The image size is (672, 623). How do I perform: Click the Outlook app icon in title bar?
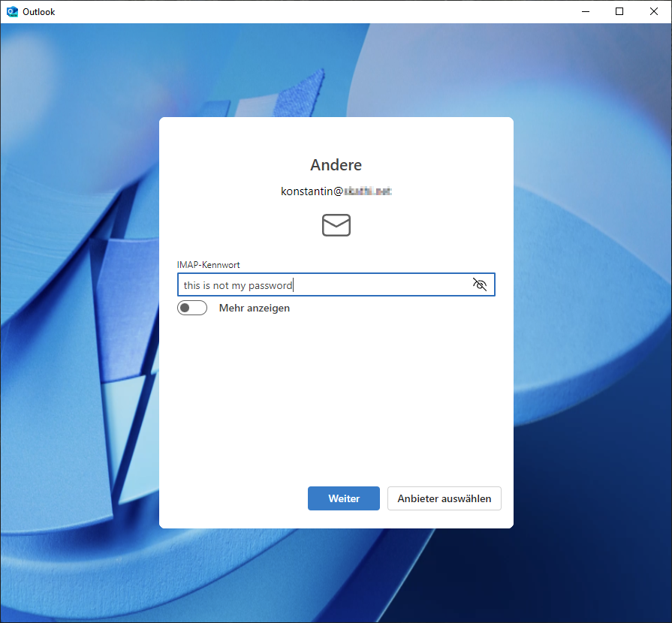[12, 12]
